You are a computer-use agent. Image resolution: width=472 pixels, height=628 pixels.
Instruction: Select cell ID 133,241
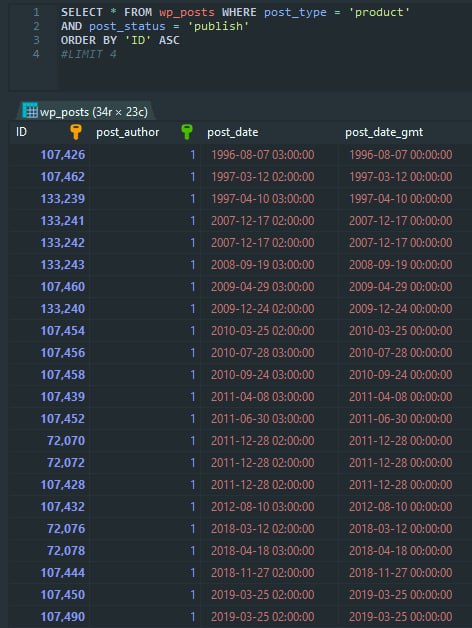click(x=63, y=221)
